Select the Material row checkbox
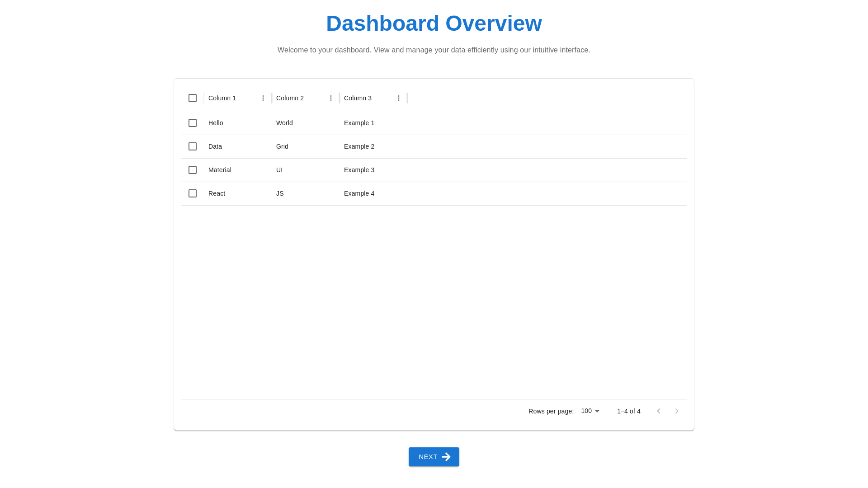 coord(193,170)
